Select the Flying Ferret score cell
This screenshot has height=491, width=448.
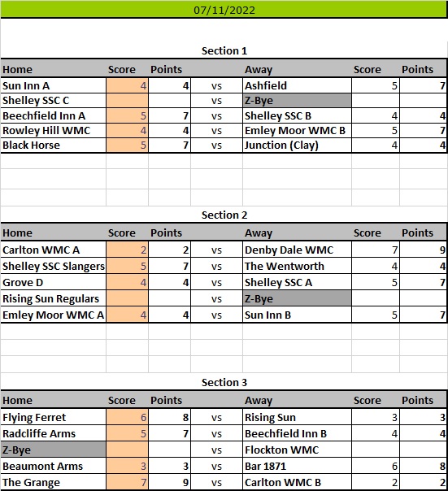127,417
